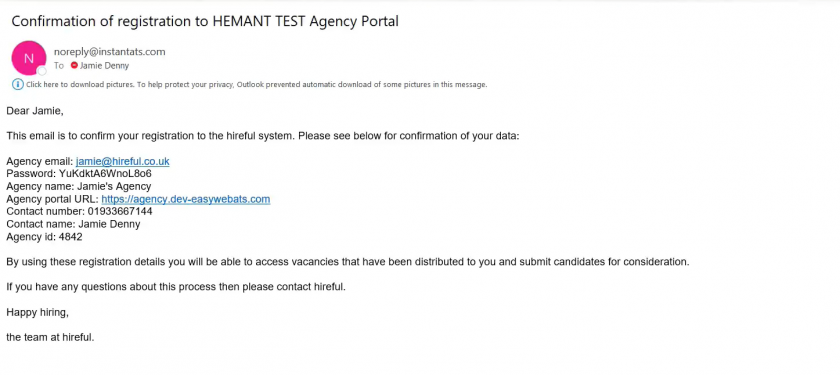Click the blue info icon in the notice bar
Screen dimensions: 840x375
(18, 84)
